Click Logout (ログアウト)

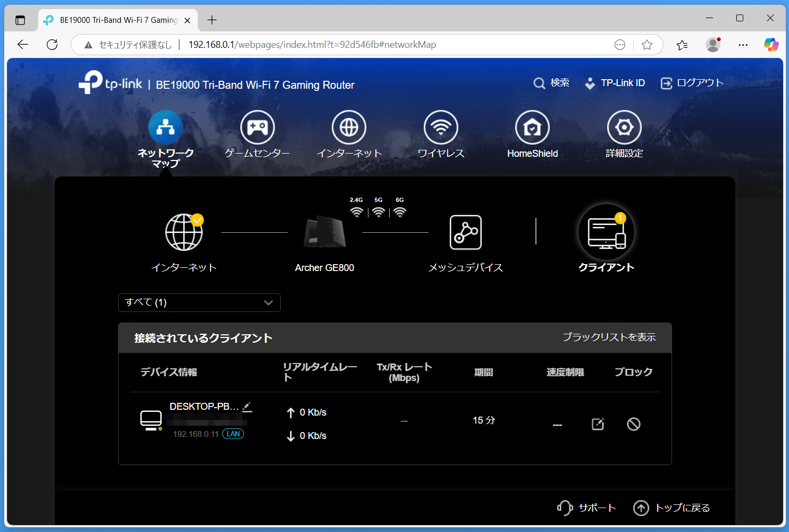point(692,83)
